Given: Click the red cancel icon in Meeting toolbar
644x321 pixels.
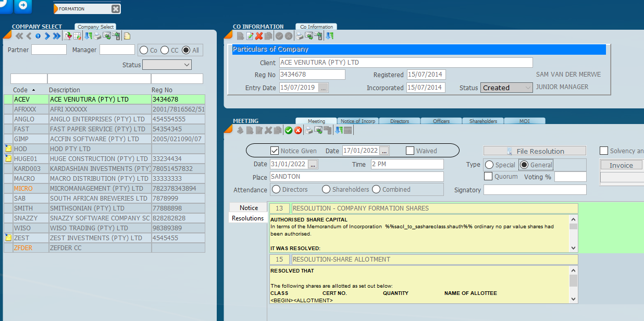Looking at the screenshot, I should tap(298, 130).
